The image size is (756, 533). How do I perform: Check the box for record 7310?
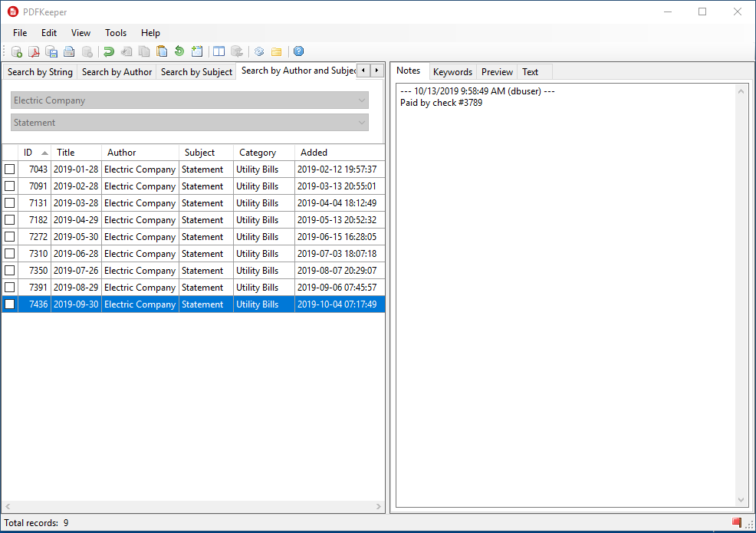(10, 254)
